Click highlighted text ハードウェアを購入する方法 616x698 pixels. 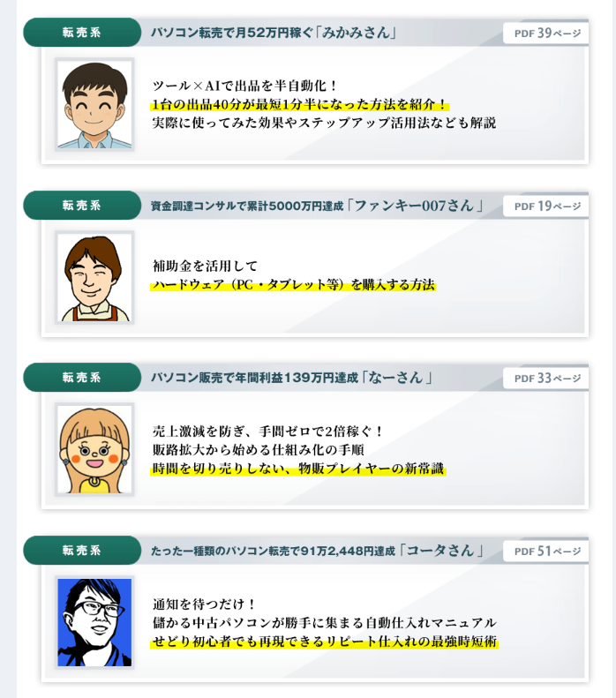coord(293,284)
